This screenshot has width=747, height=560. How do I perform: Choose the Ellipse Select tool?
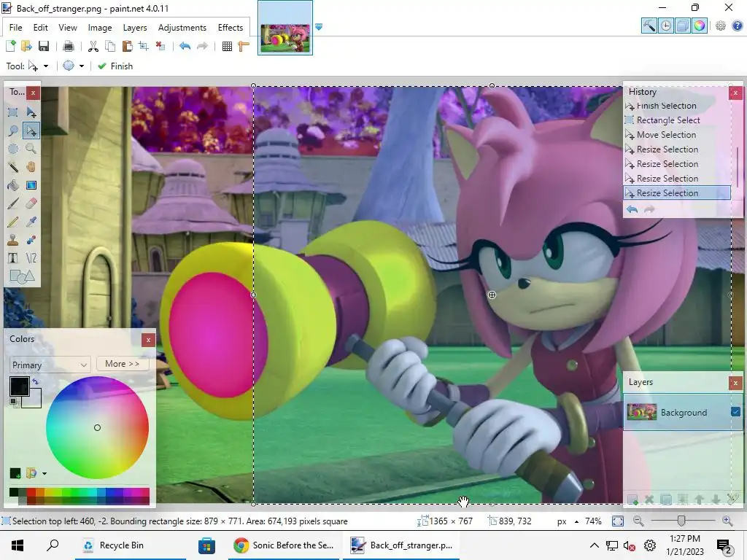click(x=13, y=149)
